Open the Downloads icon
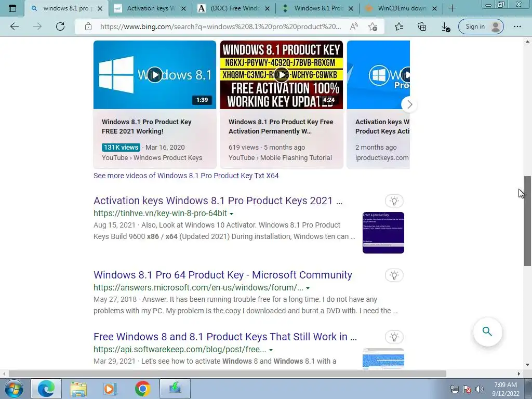532x399 pixels. coord(445,27)
